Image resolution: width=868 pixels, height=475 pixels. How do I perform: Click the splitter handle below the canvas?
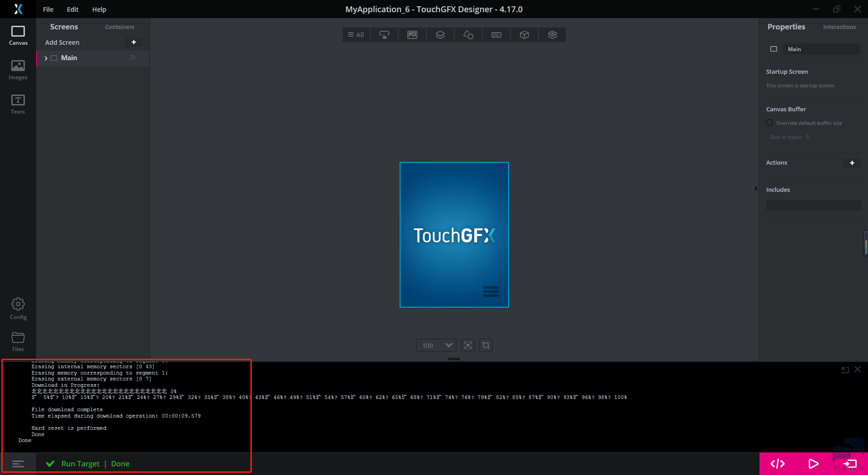454,359
